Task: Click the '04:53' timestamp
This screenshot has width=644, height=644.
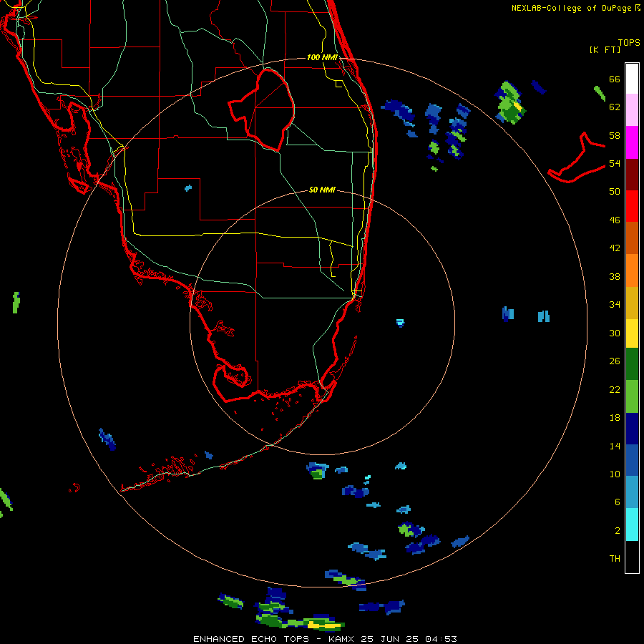Action: coord(441,639)
